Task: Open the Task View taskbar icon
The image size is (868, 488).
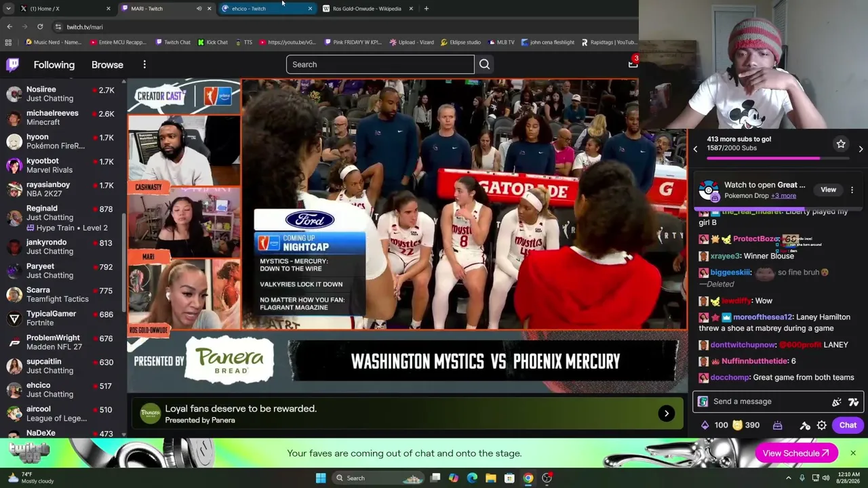Action: (x=435, y=478)
